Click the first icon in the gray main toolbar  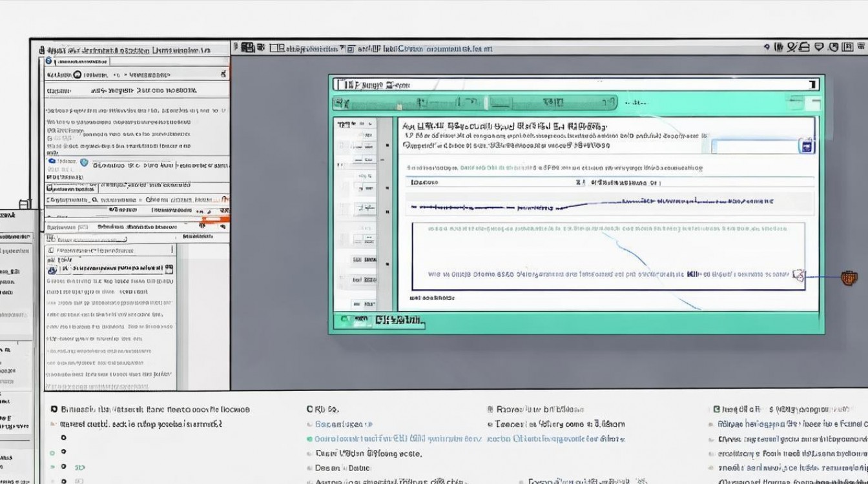click(247, 48)
